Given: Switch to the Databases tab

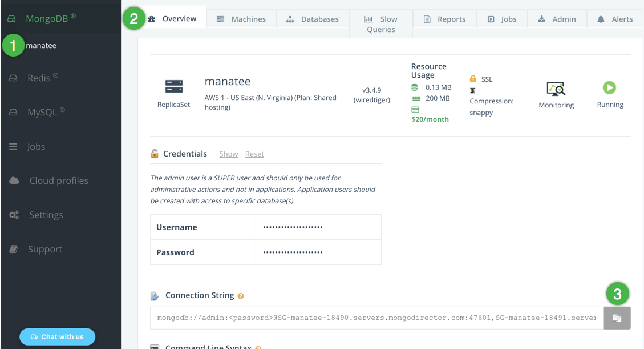Looking at the screenshot, I should tap(313, 19).
